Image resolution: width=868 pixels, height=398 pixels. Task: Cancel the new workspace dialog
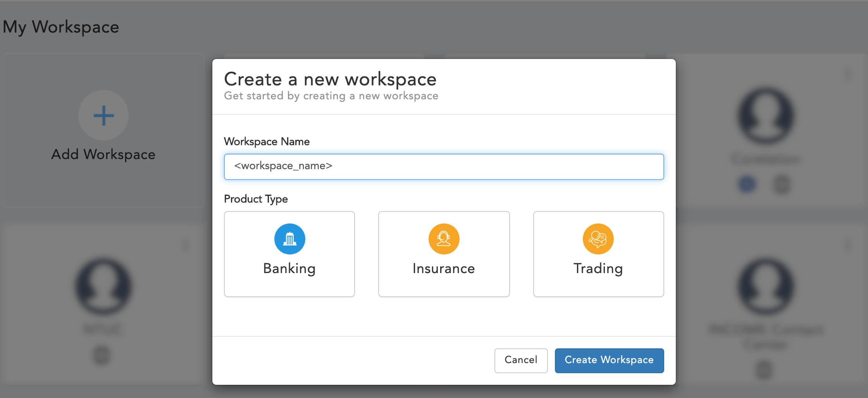(521, 360)
